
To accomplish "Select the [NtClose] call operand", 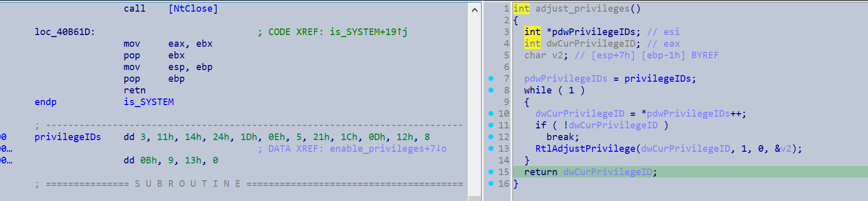I will coord(193,9).
